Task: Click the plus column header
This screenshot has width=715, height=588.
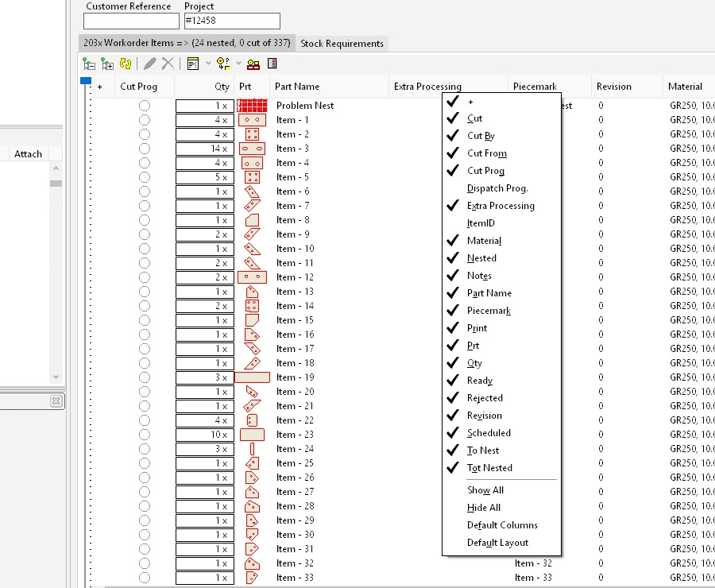Action: coord(99,87)
